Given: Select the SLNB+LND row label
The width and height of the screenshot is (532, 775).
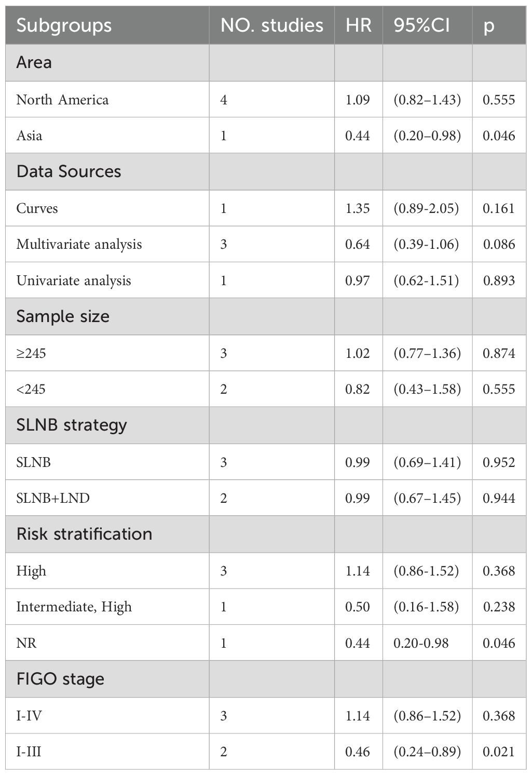Looking at the screenshot, I should click(53, 498).
